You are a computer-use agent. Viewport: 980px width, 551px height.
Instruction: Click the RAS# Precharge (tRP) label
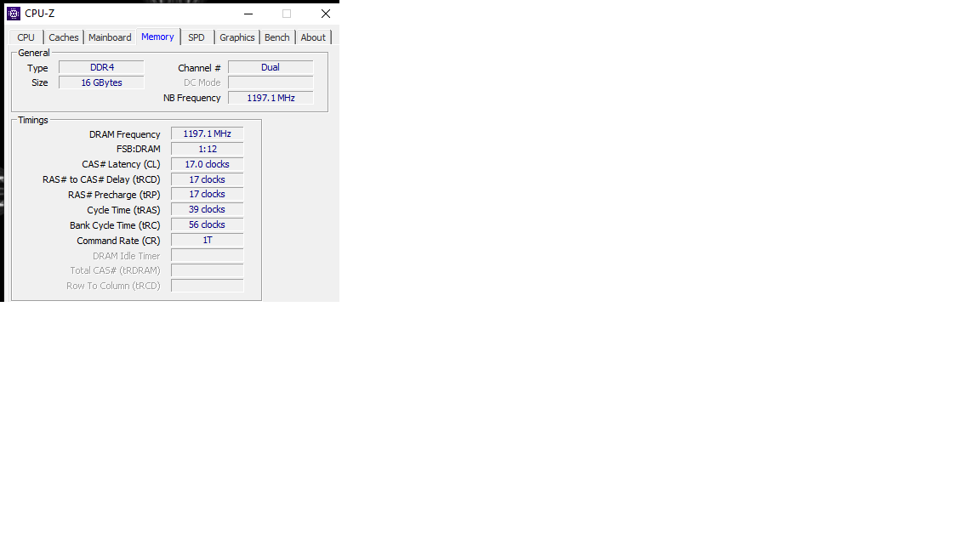tap(114, 195)
